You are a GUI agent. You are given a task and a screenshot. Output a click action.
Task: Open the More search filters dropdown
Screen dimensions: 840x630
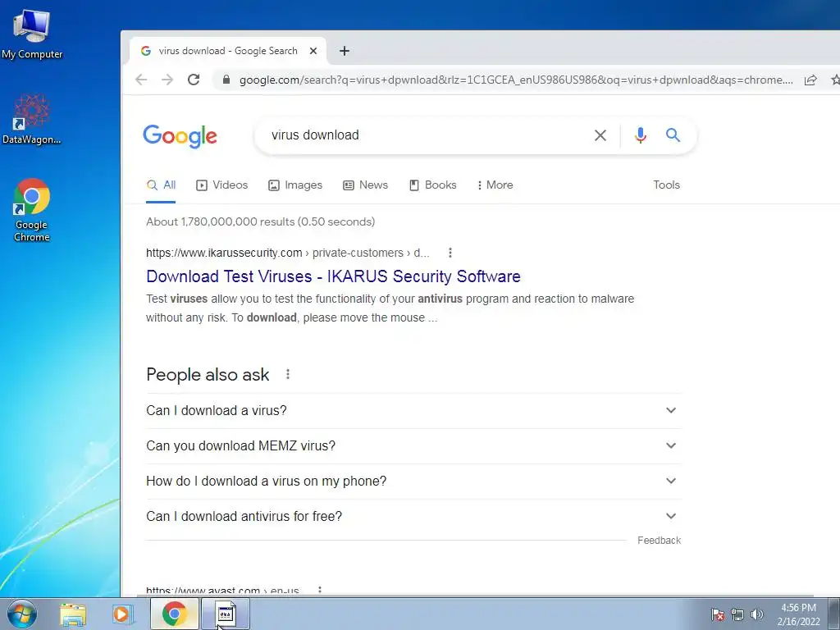pos(495,185)
